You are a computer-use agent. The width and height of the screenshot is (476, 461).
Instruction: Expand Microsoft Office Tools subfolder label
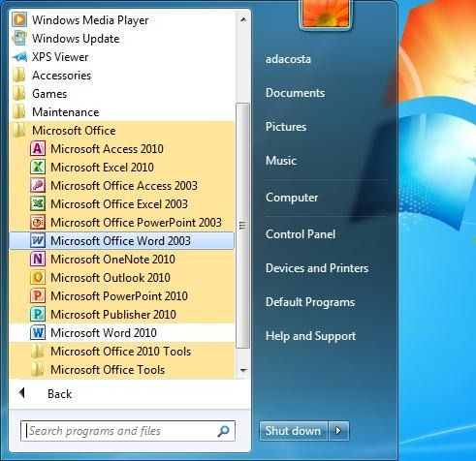click(x=108, y=370)
